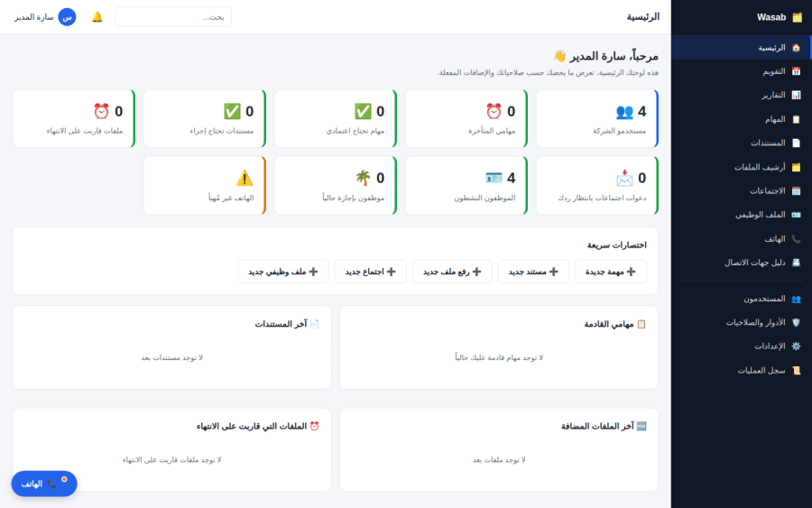Open the التقويم sidebar menu item
The image size is (812, 508).
coord(742,71)
